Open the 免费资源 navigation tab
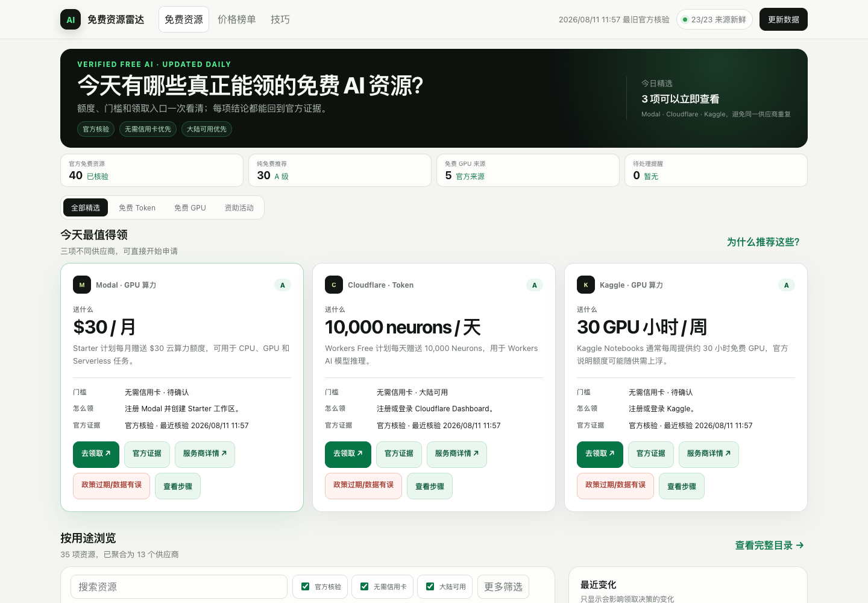 pyautogui.click(x=184, y=19)
